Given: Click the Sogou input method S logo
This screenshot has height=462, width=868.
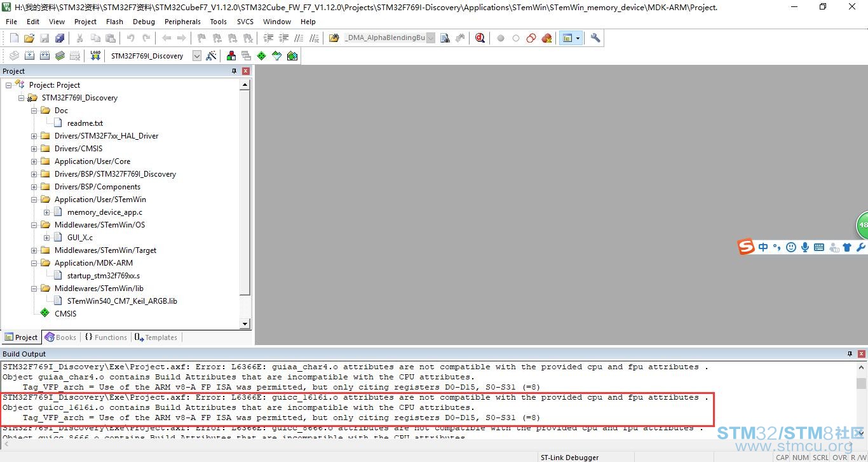Looking at the screenshot, I should click(746, 247).
